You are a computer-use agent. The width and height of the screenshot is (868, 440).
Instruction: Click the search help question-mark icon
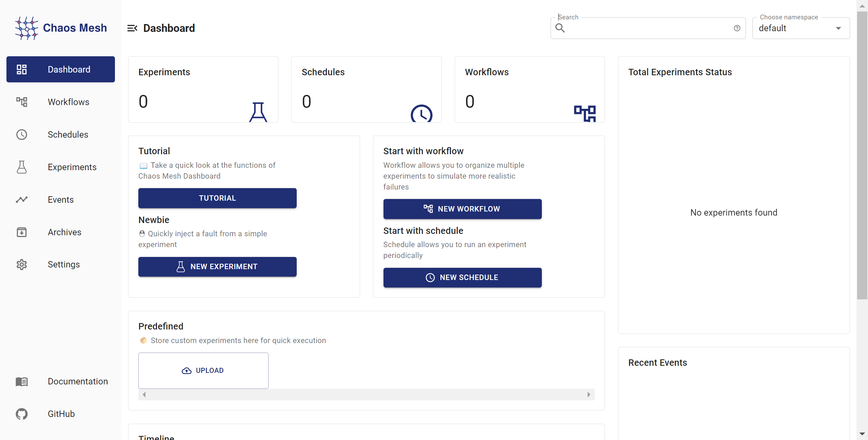[737, 28]
